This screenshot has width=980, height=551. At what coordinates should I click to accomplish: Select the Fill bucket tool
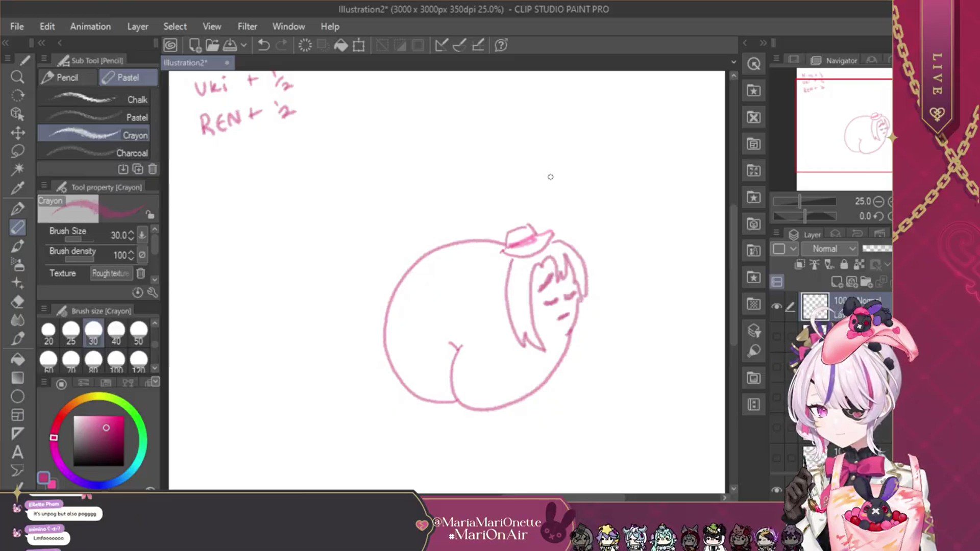[x=17, y=359]
